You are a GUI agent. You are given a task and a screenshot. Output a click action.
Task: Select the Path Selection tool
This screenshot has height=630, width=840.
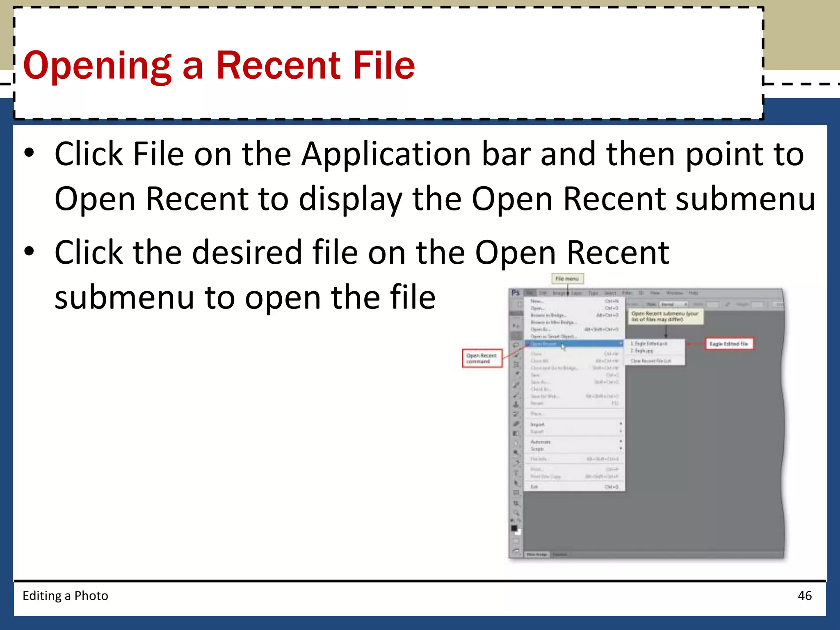pyautogui.click(x=516, y=483)
